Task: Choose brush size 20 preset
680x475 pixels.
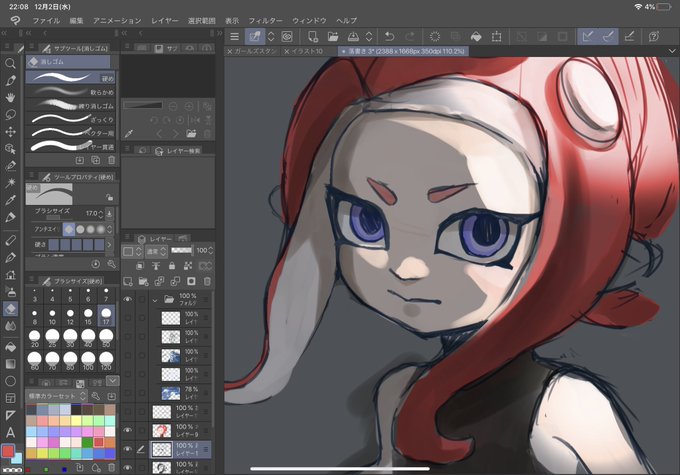Action: (x=34, y=338)
